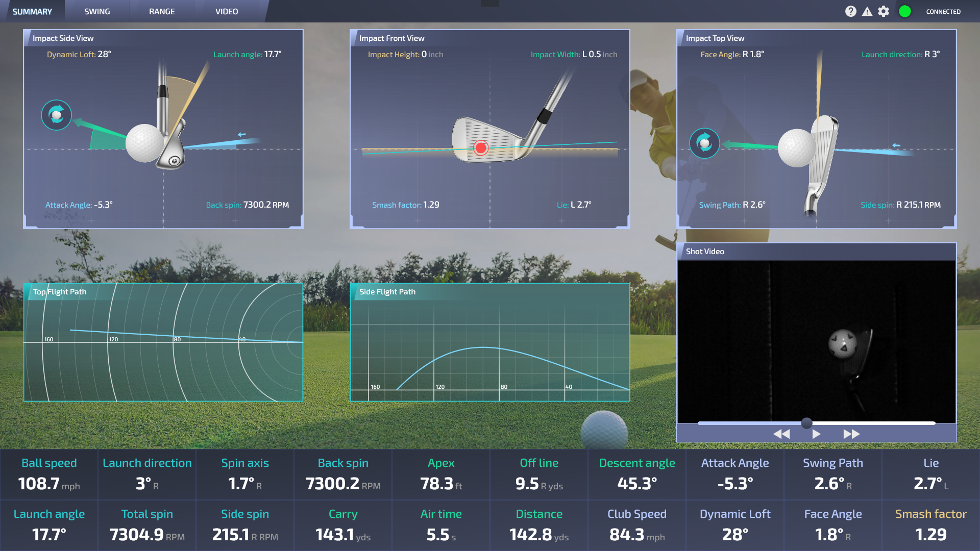Play the shot video

tap(816, 434)
